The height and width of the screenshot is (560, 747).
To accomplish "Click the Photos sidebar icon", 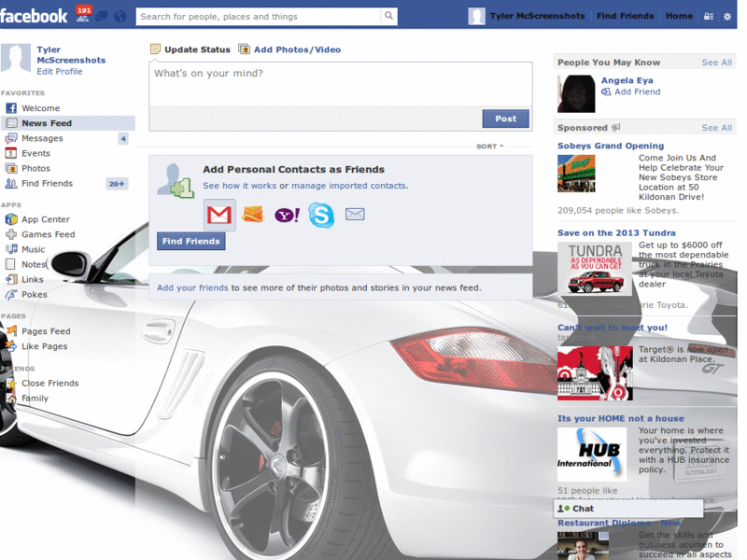I will pyautogui.click(x=11, y=168).
